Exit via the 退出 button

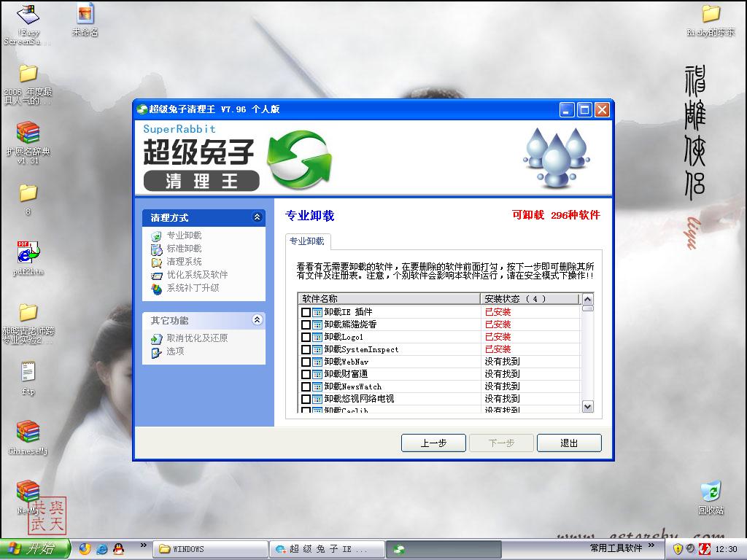(569, 443)
